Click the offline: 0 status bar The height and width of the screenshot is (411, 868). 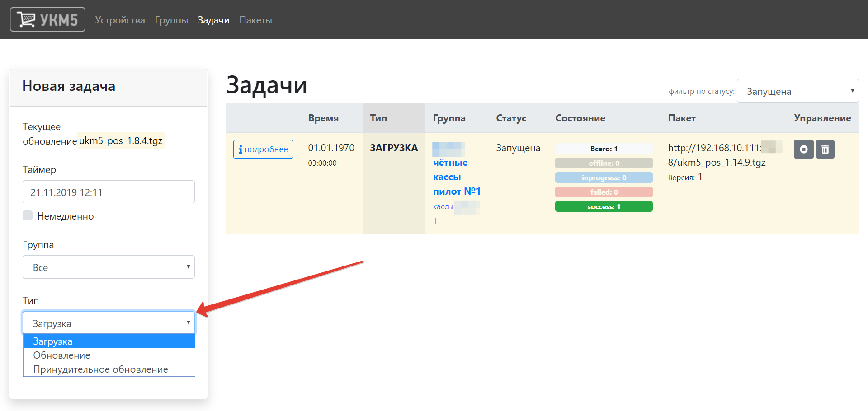604,163
